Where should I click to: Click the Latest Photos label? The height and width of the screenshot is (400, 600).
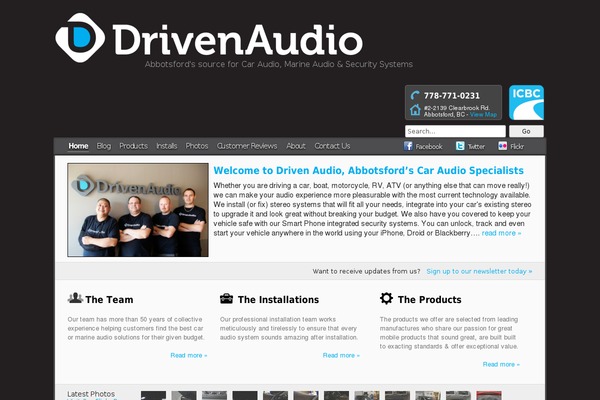point(91,394)
